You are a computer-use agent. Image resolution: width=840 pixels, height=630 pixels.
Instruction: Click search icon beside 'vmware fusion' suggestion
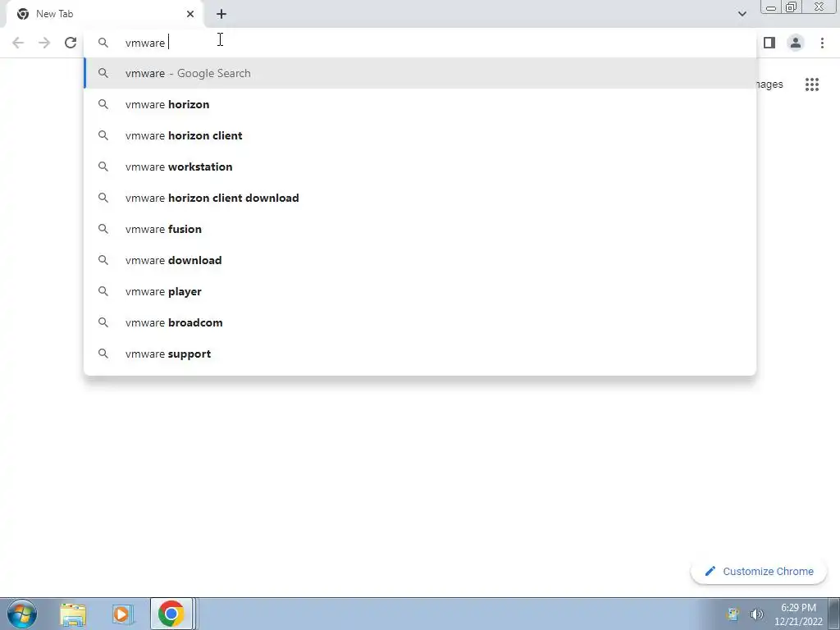[103, 229]
